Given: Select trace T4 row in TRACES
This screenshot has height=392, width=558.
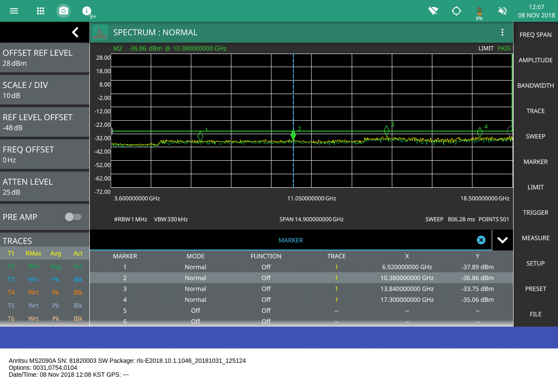Looking at the screenshot, I should tap(45, 292).
